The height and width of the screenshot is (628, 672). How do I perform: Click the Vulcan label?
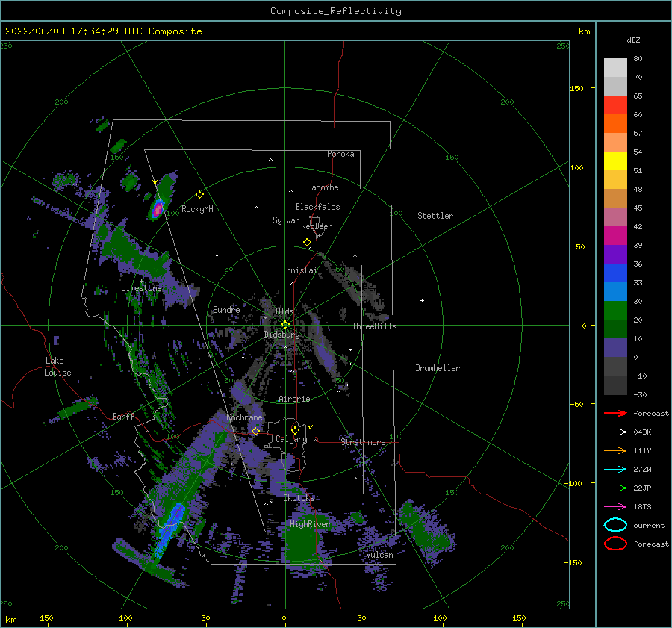(379, 555)
